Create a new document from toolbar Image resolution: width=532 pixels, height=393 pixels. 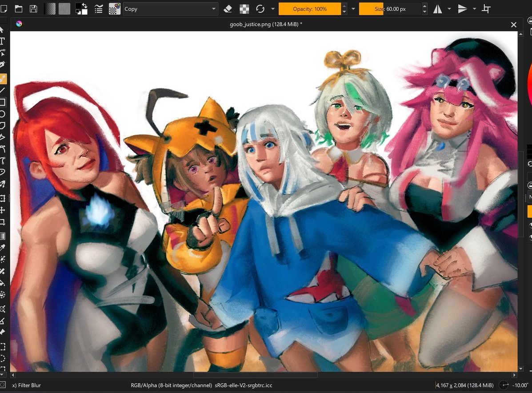[4, 9]
